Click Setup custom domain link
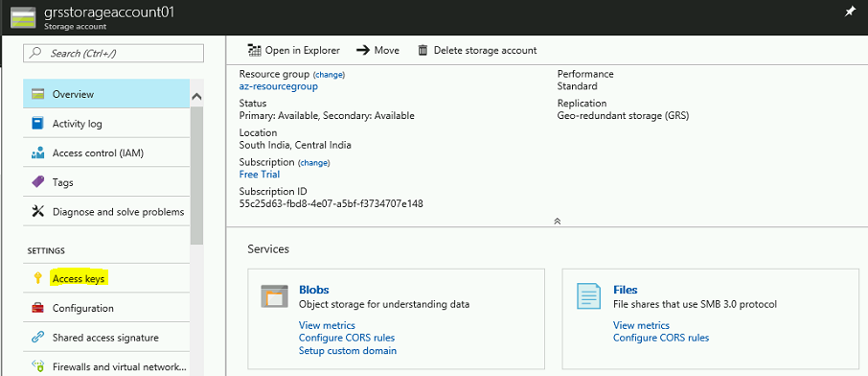 click(x=348, y=350)
